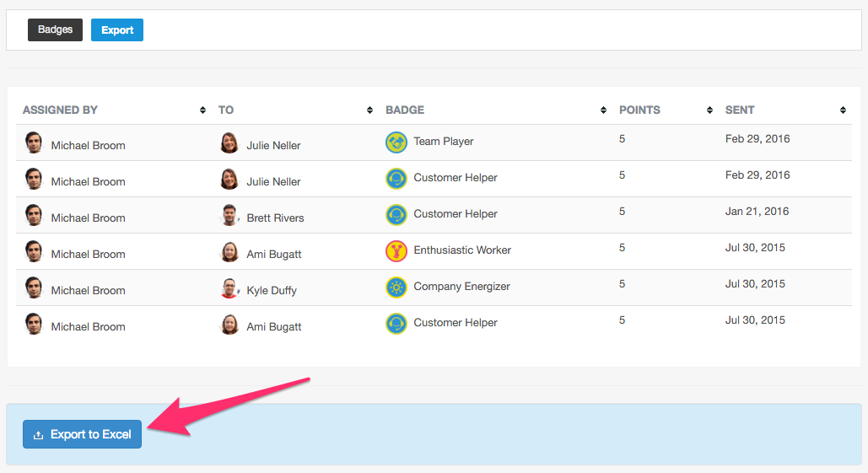The width and height of the screenshot is (868, 473).
Task: Click the Team Player badge icon
Action: (396, 142)
